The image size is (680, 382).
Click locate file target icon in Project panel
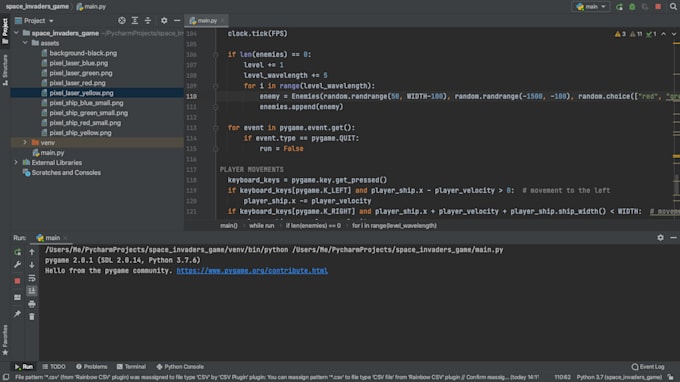tap(122, 20)
